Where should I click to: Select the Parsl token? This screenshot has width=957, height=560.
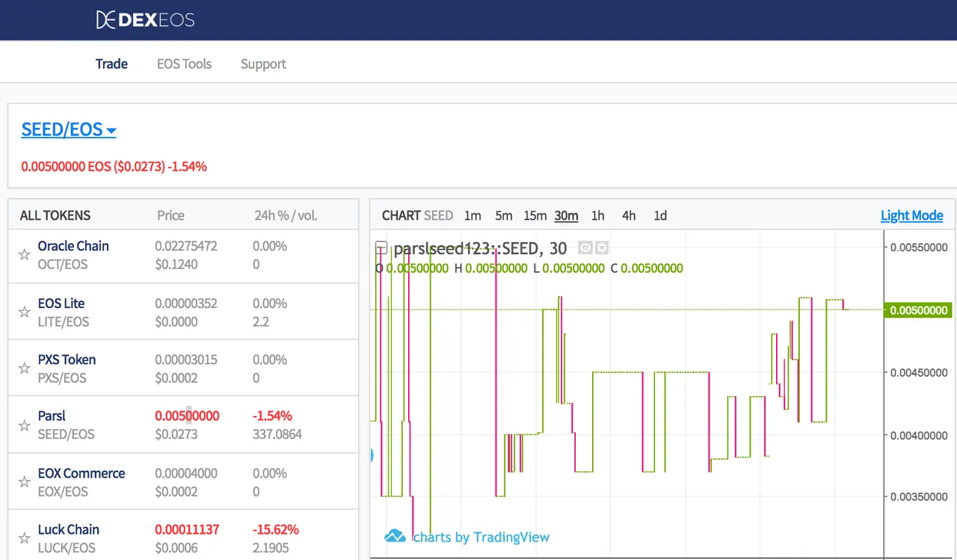point(52,416)
